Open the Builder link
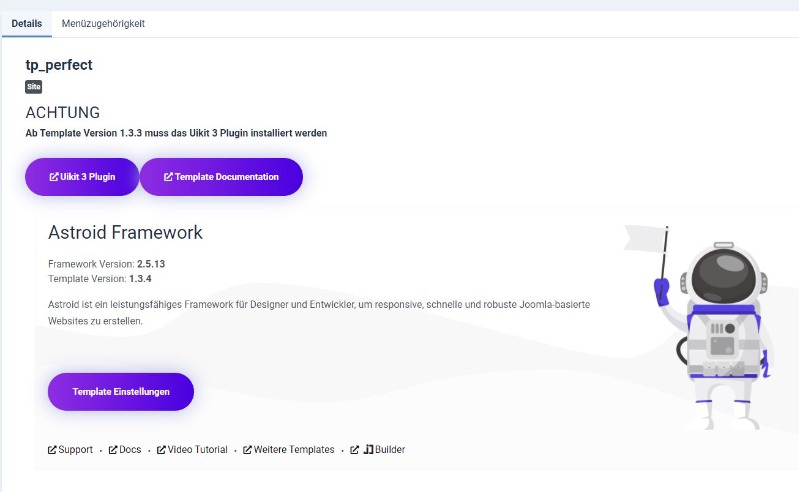This screenshot has height=492, width=799. [x=378, y=450]
